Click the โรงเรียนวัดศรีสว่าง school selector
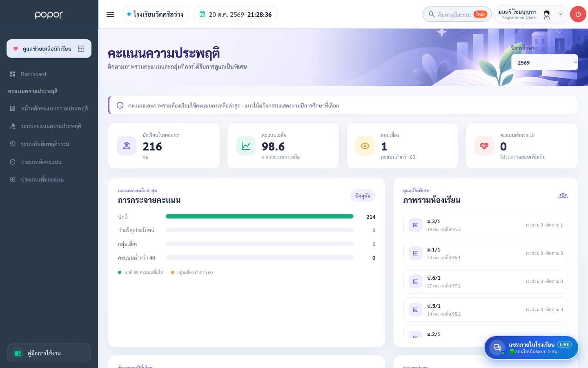This screenshot has height=368, width=588. coord(155,14)
